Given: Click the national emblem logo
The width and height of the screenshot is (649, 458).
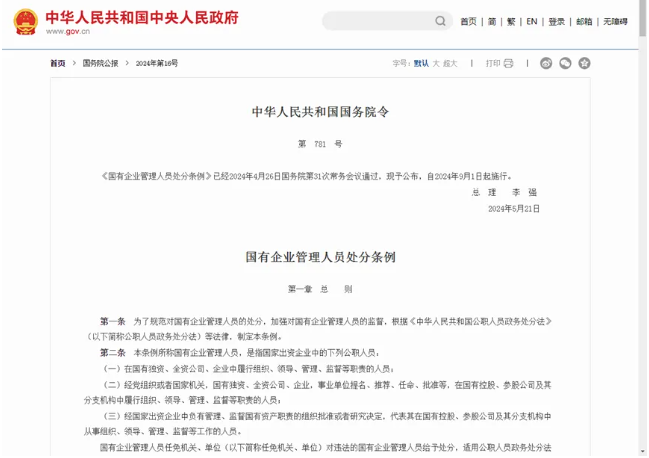Looking at the screenshot, I should click(26, 22).
